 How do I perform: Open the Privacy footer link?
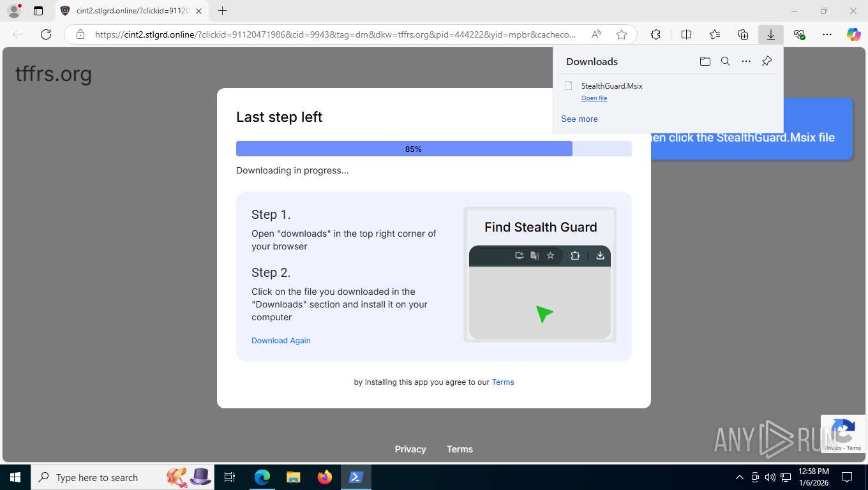point(410,449)
